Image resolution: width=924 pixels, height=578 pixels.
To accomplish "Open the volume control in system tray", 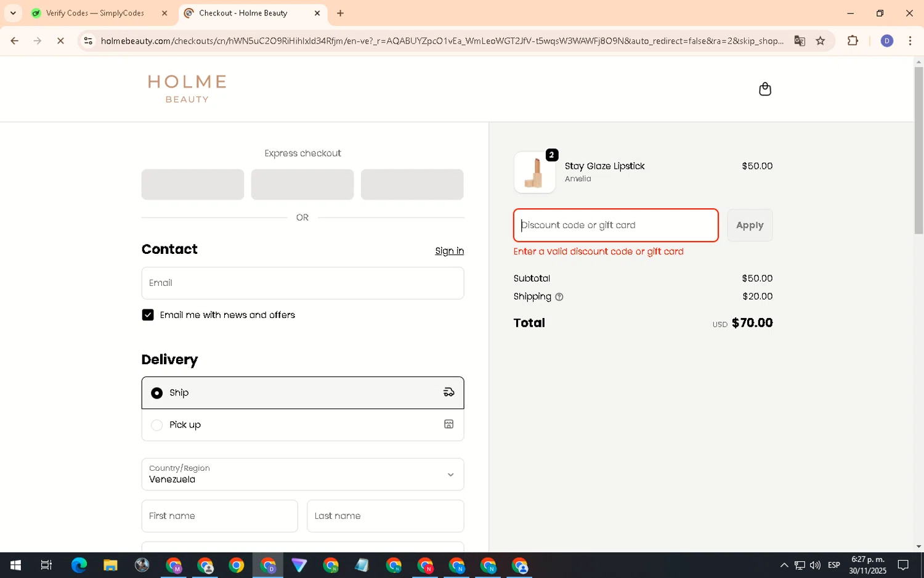I will tap(815, 565).
